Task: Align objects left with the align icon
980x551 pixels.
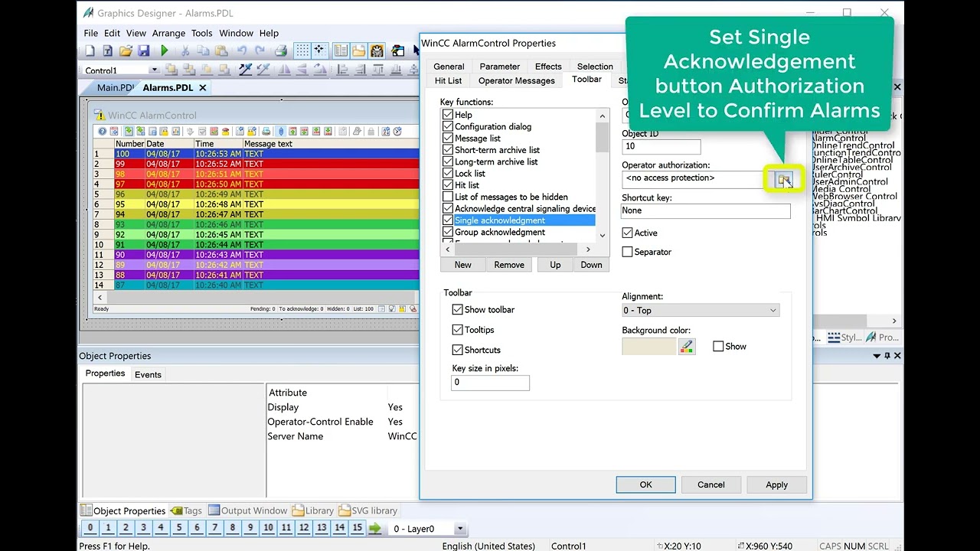Action: coord(342,70)
